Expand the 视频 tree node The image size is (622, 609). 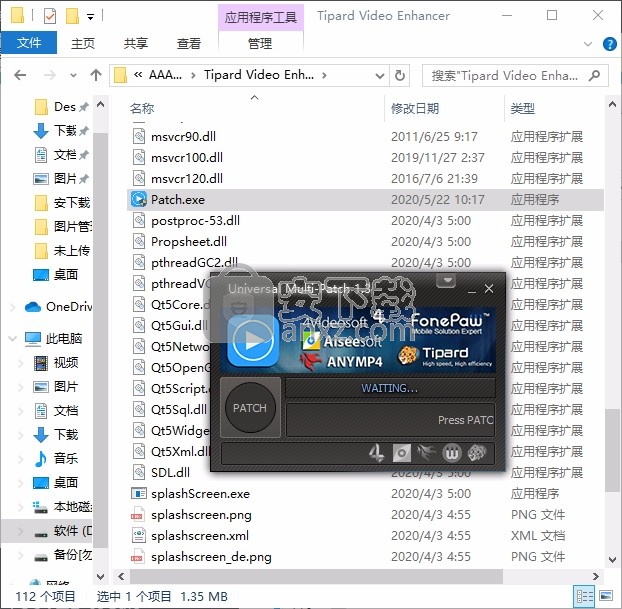pyautogui.click(x=21, y=363)
